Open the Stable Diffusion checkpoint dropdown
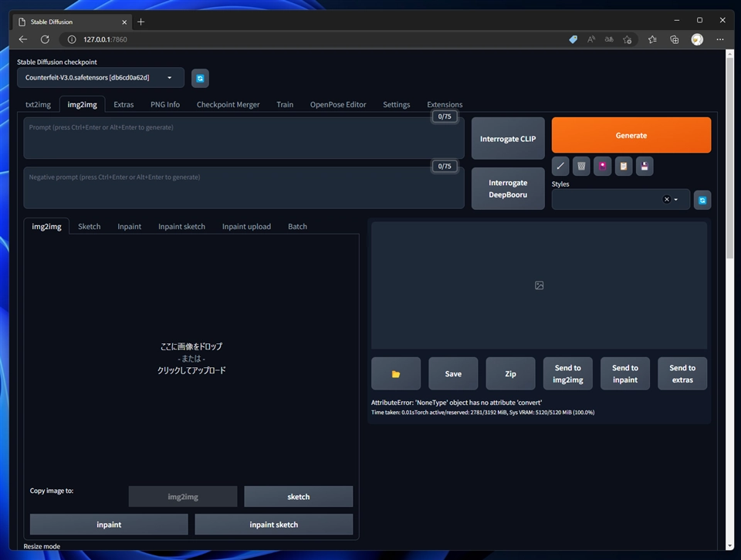741x560 pixels. [100, 78]
